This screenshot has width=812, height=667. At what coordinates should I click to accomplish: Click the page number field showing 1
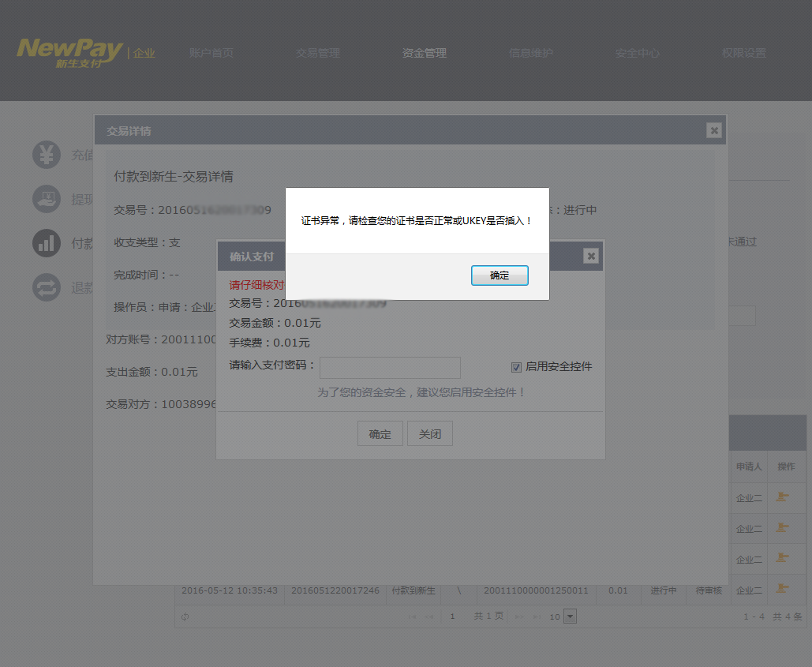coord(455,616)
